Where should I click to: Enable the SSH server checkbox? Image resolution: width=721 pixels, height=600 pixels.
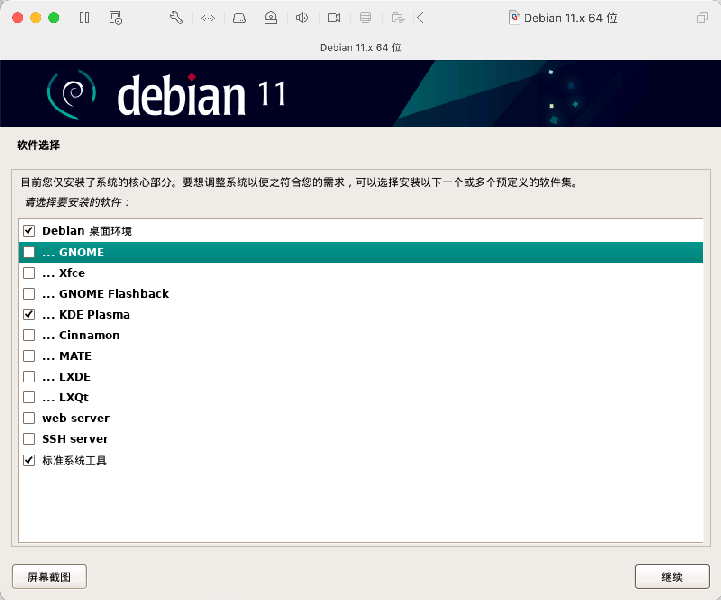[29, 439]
